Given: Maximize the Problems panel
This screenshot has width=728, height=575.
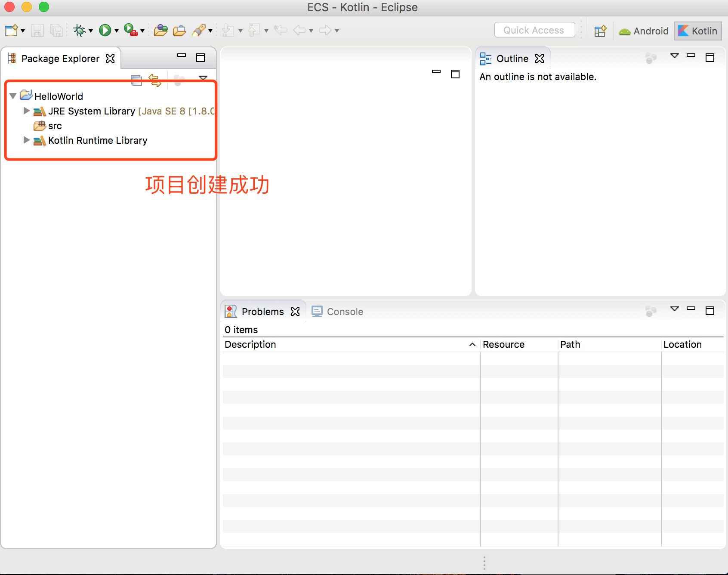Looking at the screenshot, I should point(710,311).
